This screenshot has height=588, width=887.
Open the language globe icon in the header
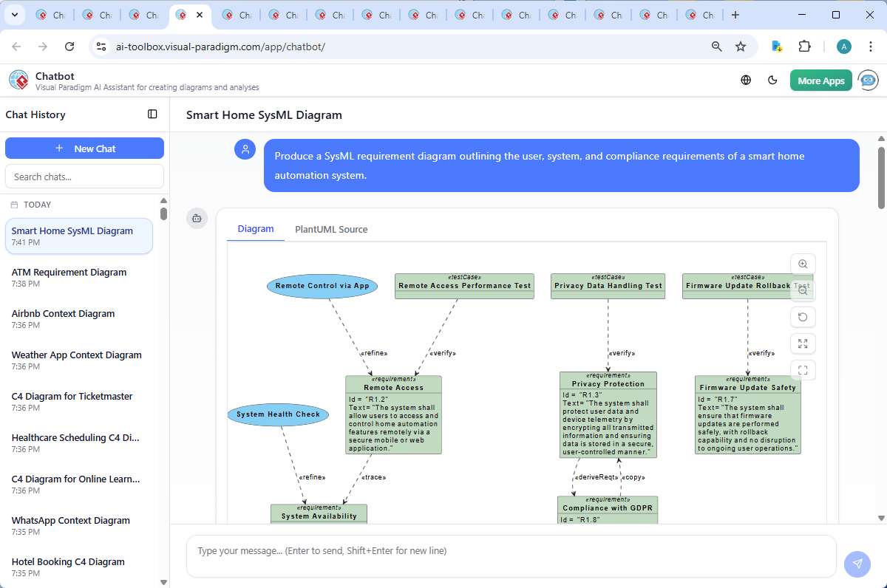[746, 80]
